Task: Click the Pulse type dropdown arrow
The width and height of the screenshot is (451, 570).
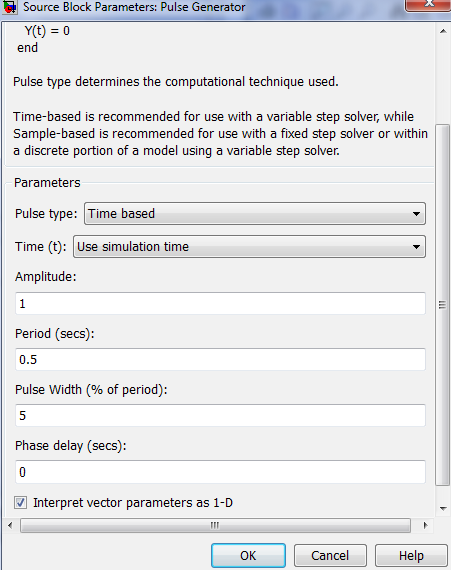Action: (x=416, y=214)
